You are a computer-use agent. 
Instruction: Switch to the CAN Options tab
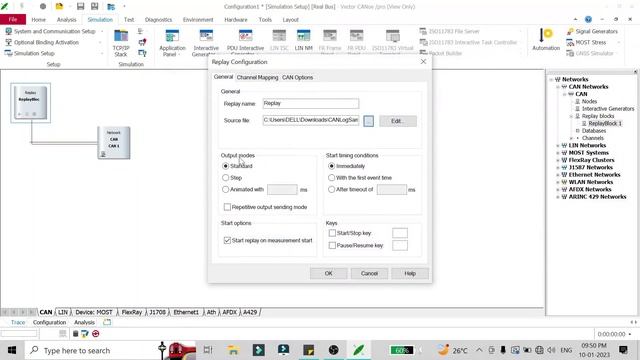click(x=298, y=78)
